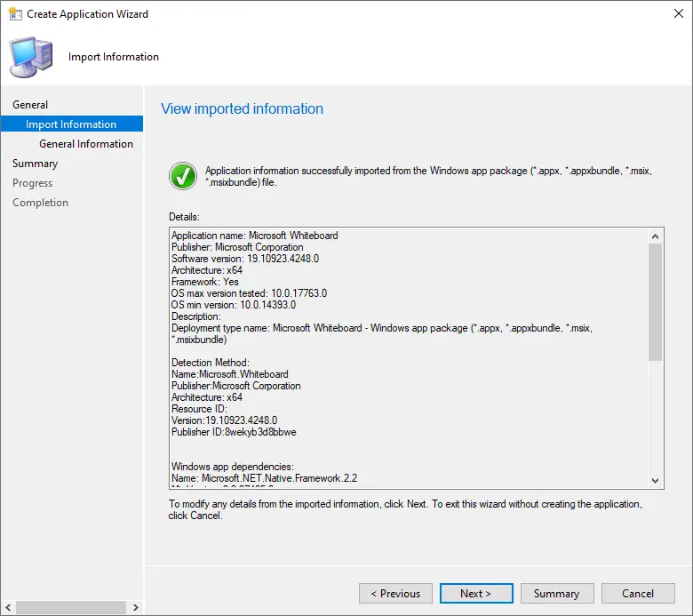The width and height of the screenshot is (693, 616).
Task: Select the Progress step in sidebar
Action: click(32, 183)
